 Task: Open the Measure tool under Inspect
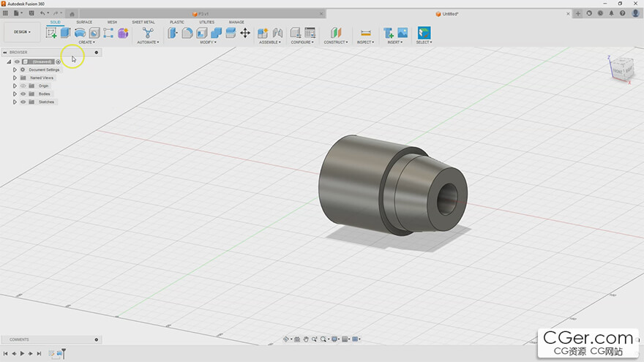tap(365, 33)
